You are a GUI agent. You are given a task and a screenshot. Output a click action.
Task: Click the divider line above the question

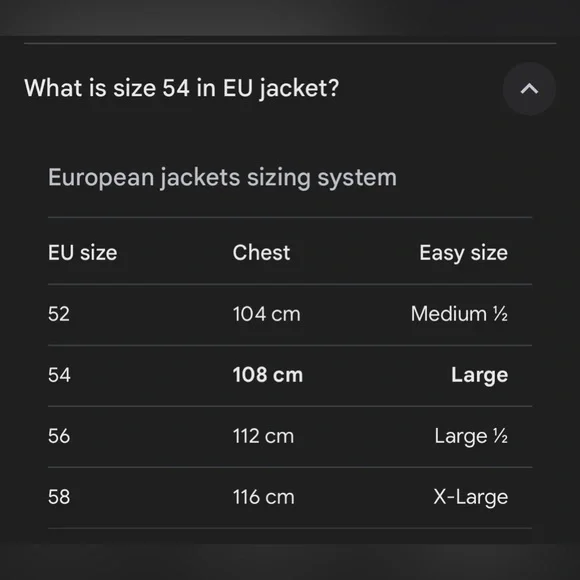[290, 44]
